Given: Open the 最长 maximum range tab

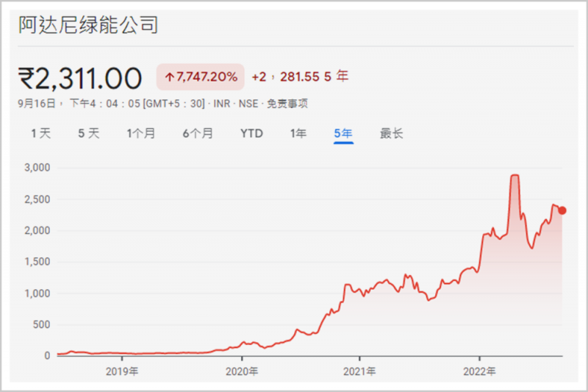Looking at the screenshot, I should 391,133.
